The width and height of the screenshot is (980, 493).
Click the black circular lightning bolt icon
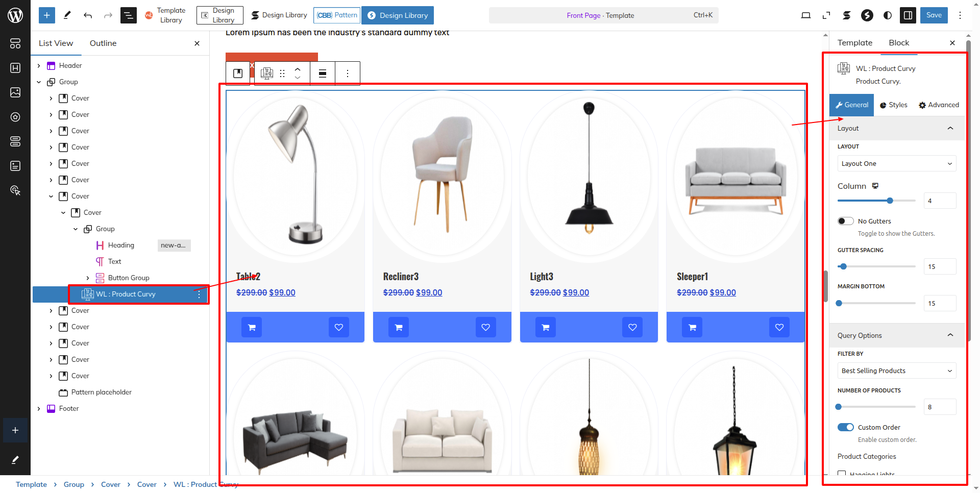click(x=867, y=15)
